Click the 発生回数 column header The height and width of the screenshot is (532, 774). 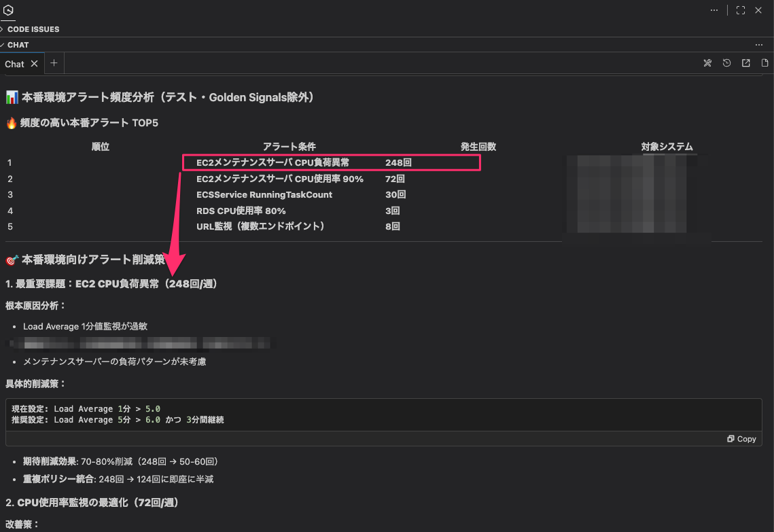click(478, 147)
